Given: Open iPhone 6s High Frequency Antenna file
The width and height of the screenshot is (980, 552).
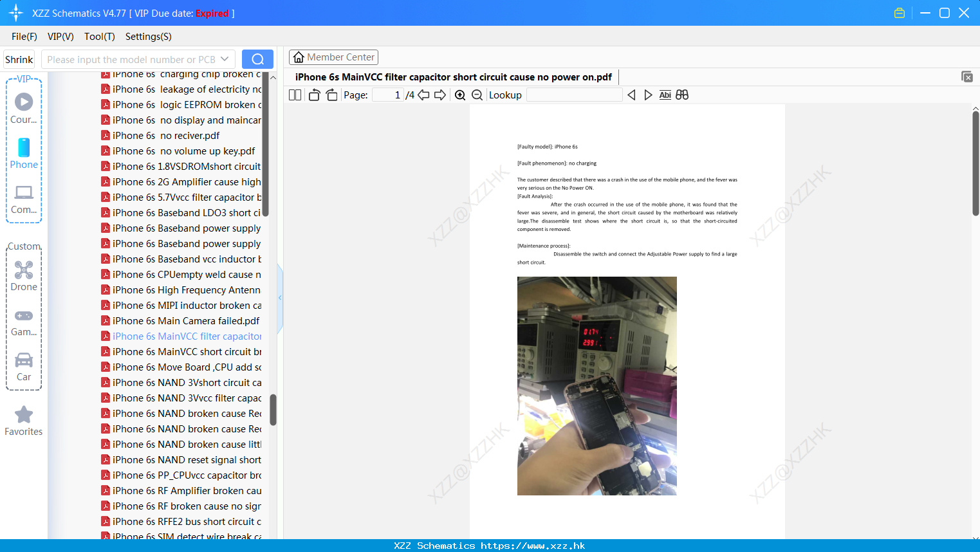Looking at the screenshot, I should click(x=181, y=290).
